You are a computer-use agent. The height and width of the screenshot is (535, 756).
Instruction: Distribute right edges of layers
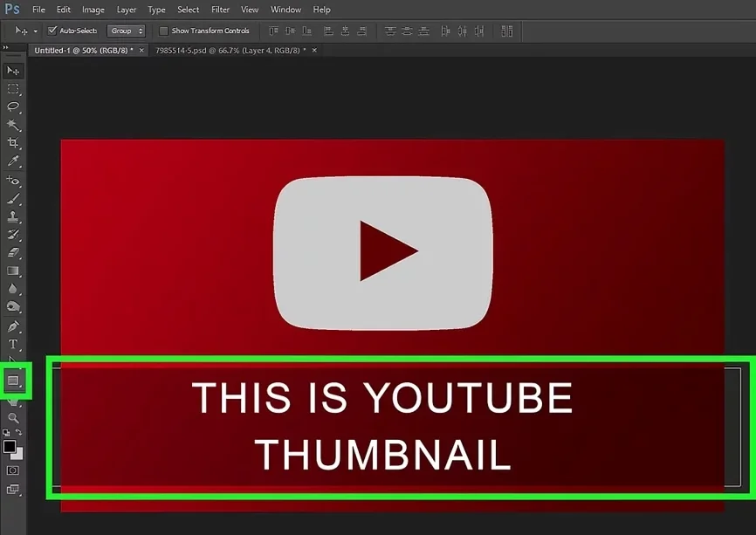tap(479, 31)
